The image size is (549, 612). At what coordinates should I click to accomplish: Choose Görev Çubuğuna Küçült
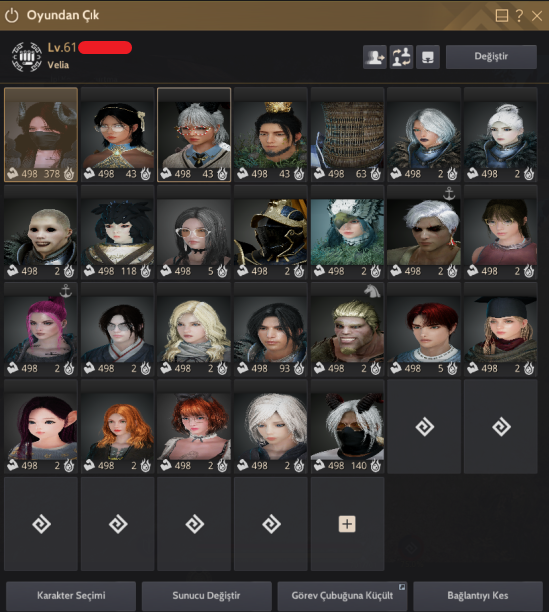click(x=342, y=596)
